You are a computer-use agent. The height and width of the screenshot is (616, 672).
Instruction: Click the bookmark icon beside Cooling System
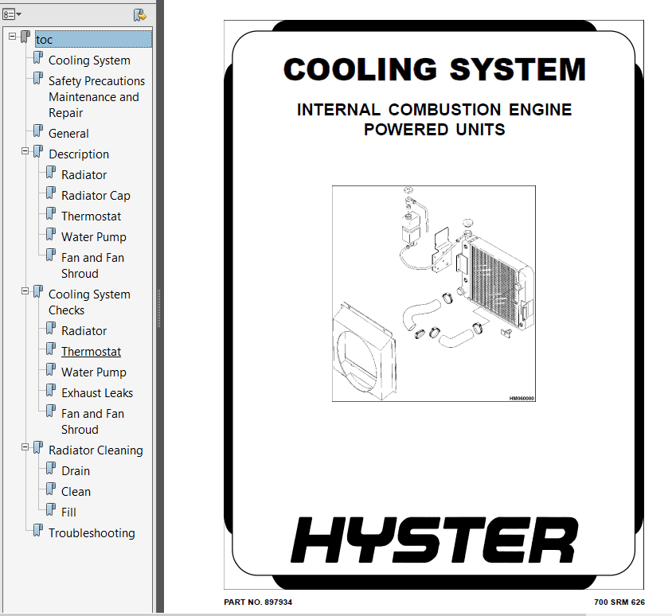[x=38, y=58]
